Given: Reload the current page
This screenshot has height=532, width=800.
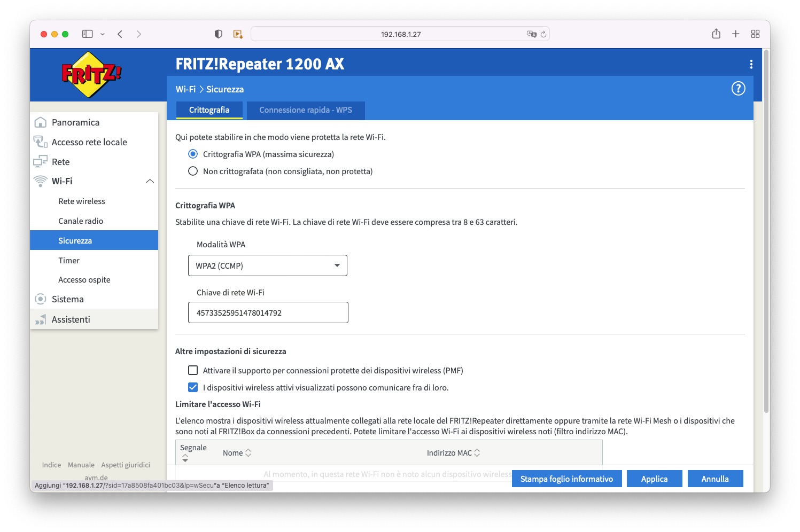Looking at the screenshot, I should click(x=543, y=34).
